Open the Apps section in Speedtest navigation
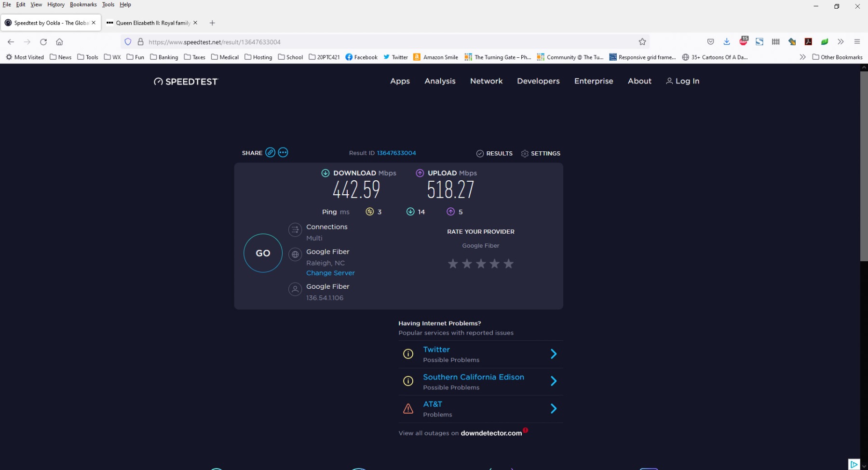This screenshot has height=470, width=868. (400, 81)
